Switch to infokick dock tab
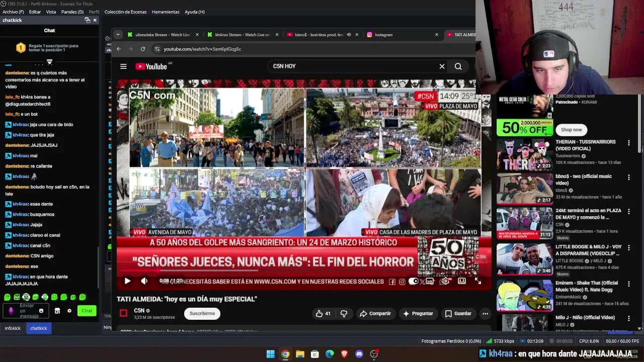 13,328
